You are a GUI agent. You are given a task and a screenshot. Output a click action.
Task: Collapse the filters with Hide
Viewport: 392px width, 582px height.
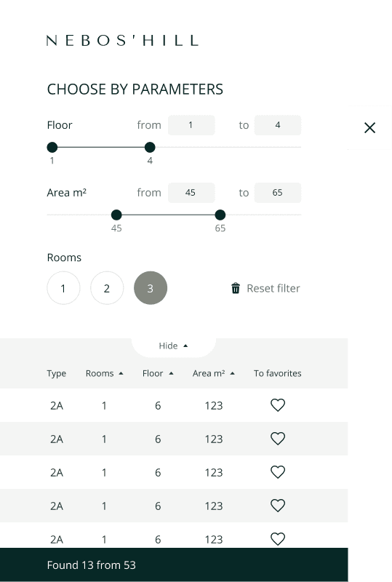(x=173, y=346)
